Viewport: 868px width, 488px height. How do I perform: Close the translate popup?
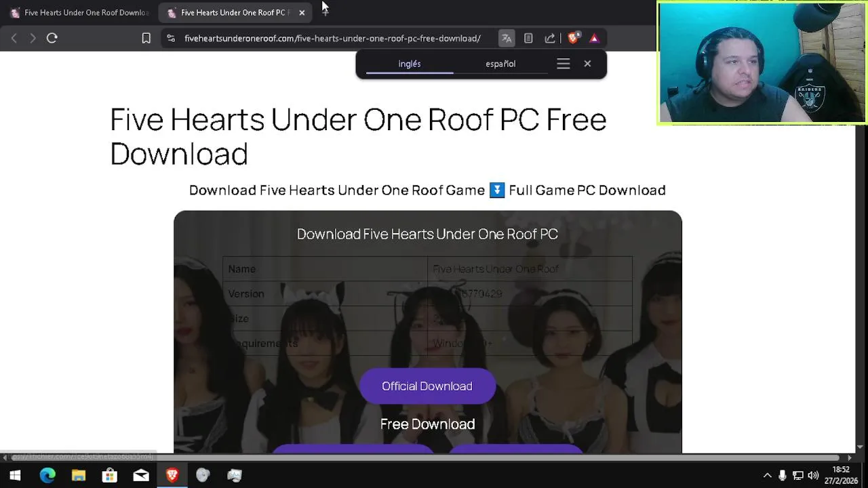tap(587, 64)
